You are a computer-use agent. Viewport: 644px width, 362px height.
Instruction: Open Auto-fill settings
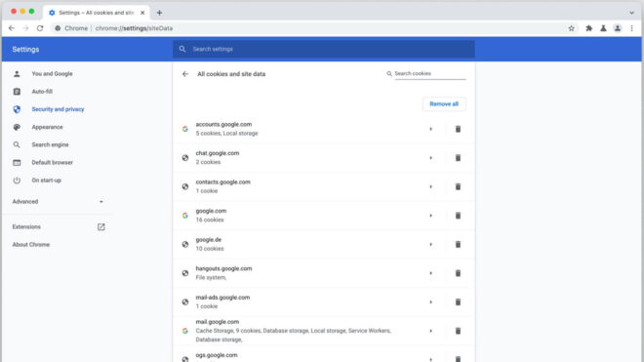coord(42,92)
